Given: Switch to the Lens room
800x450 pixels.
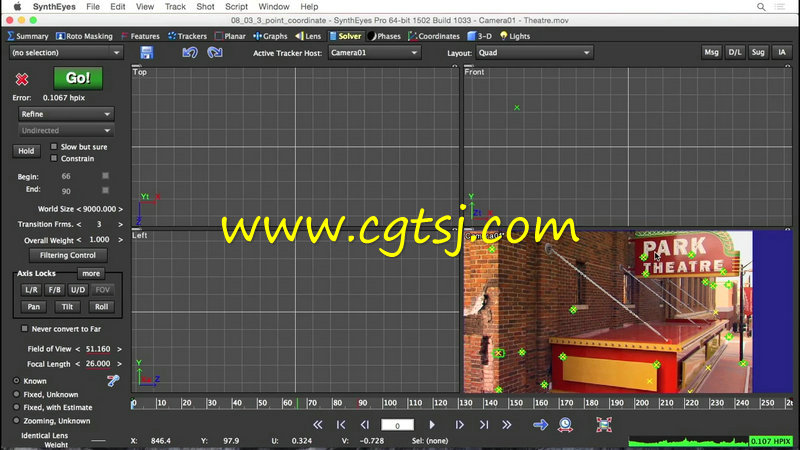Looking at the screenshot, I should (x=308, y=36).
